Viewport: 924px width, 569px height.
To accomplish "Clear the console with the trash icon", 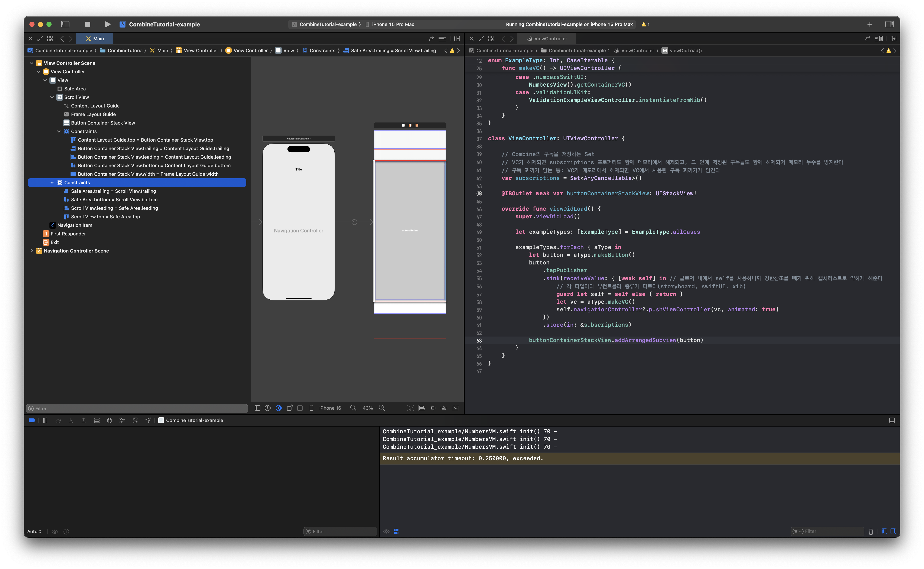I will (871, 531).
